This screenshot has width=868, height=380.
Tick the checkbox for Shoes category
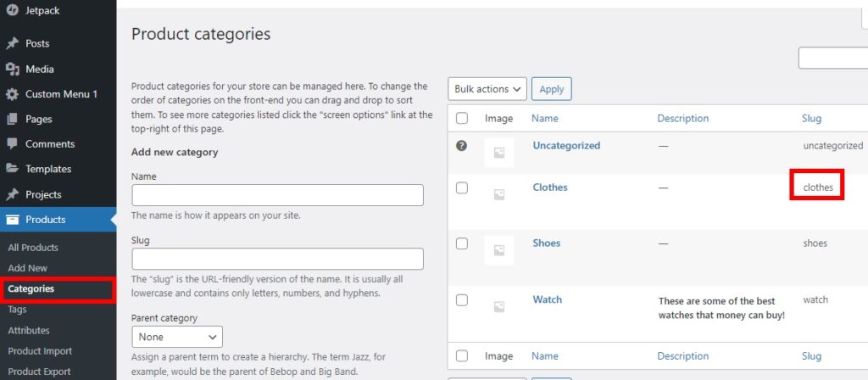462,243
